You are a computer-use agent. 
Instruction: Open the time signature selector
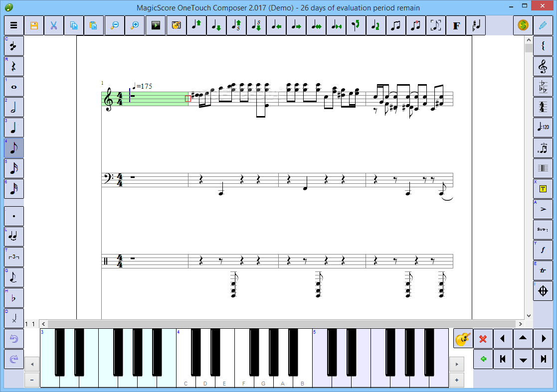[543, 107]
